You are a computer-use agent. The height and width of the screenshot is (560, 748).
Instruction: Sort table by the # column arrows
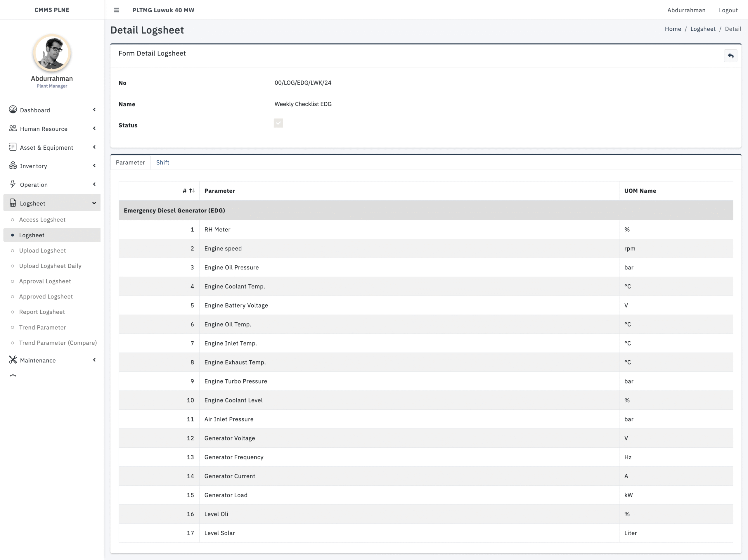192,191
